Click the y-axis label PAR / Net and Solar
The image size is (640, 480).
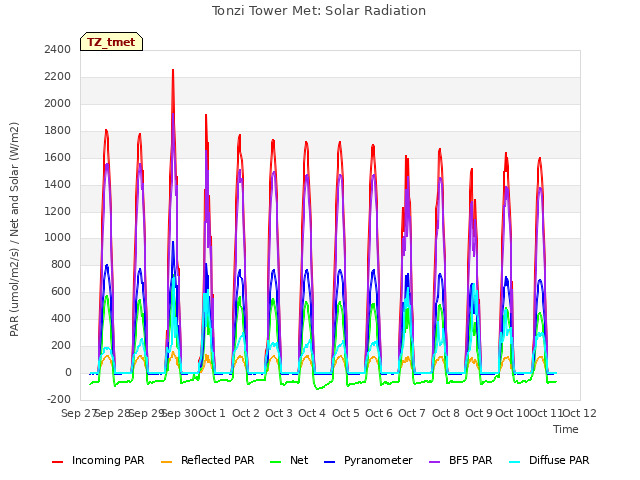tap(14, 229)
